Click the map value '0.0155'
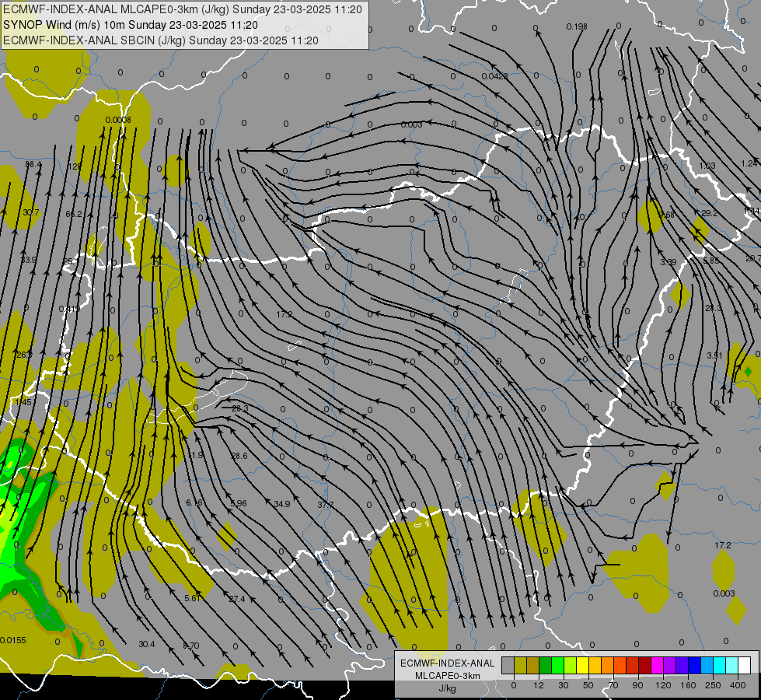 click(x=13, y=640)
